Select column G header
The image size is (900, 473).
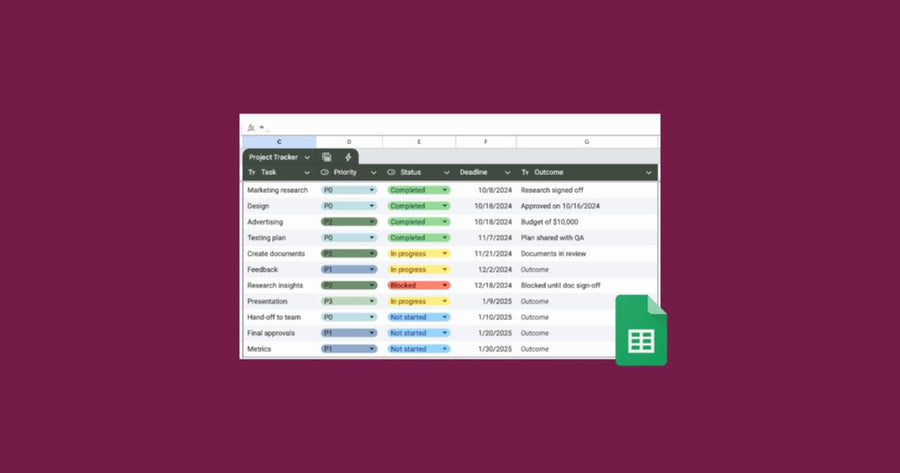(x=587, y=142)
